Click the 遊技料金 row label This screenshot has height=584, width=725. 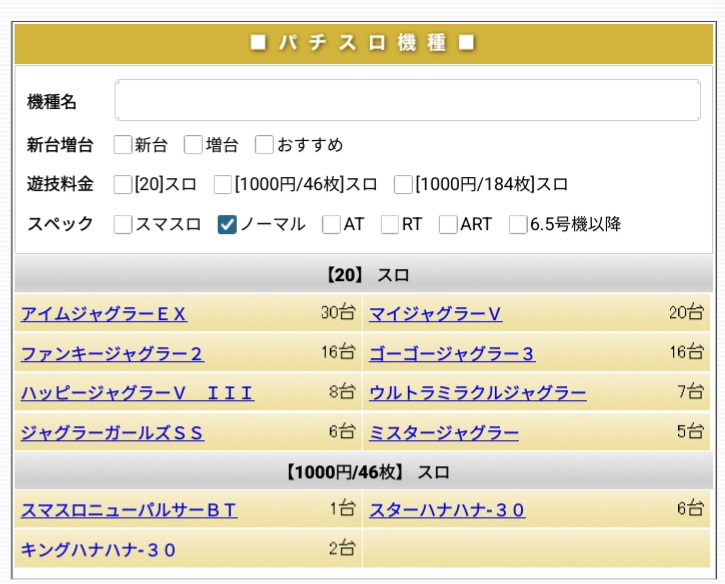(x=60, y=184)
